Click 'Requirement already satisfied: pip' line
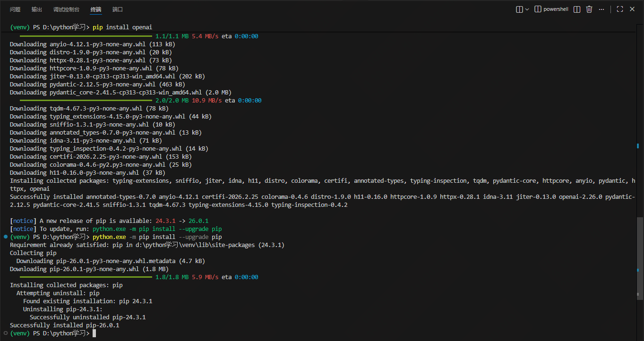644x341 pixels. (147, 245)
